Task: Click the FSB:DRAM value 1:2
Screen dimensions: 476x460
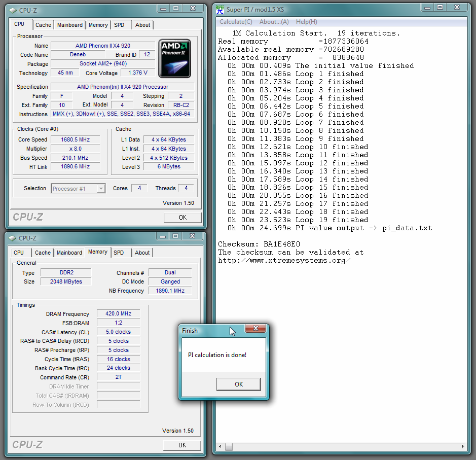Action: pos(119,323)
